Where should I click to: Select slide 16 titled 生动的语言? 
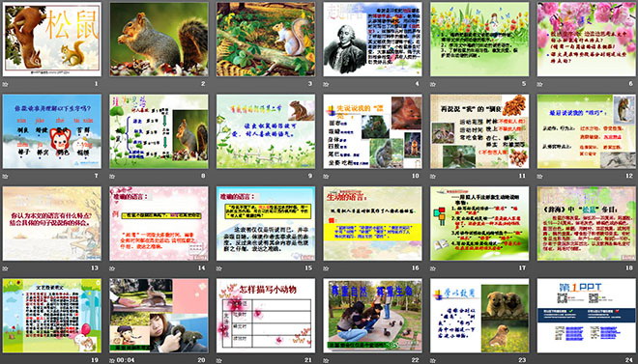point(373,223)
